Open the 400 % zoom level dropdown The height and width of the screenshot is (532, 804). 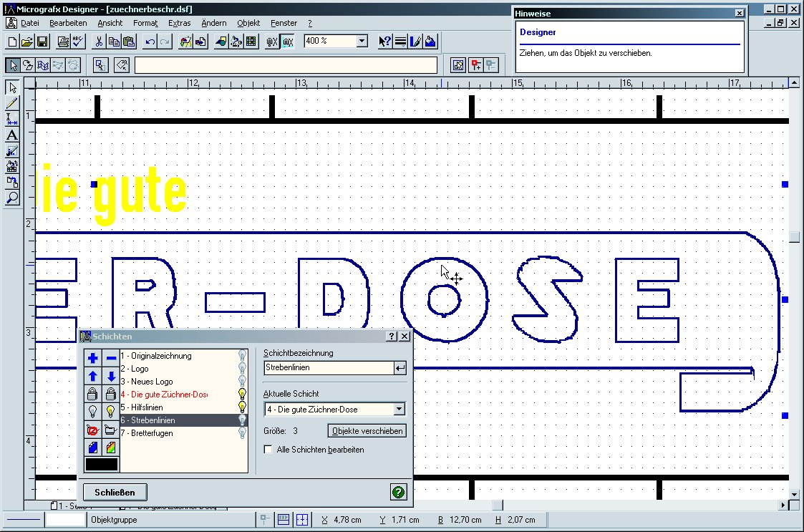pyautogui.click(x=362, y=42)
